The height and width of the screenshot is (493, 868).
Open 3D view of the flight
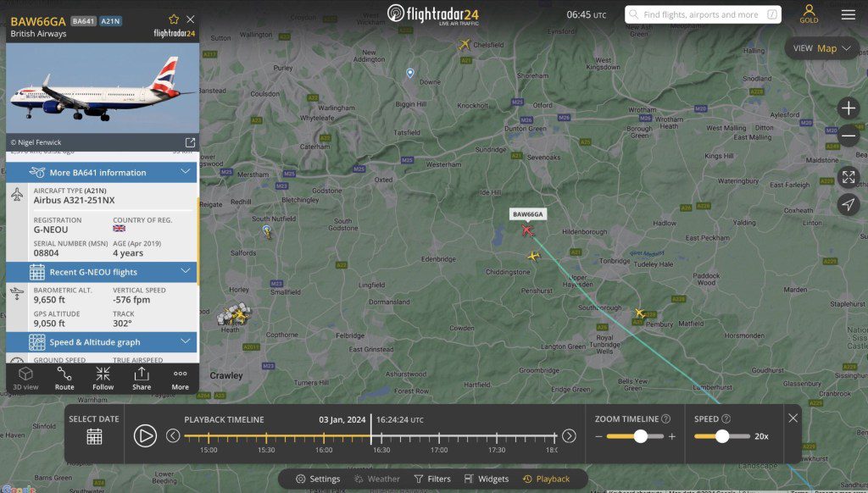tap(25, 379)
